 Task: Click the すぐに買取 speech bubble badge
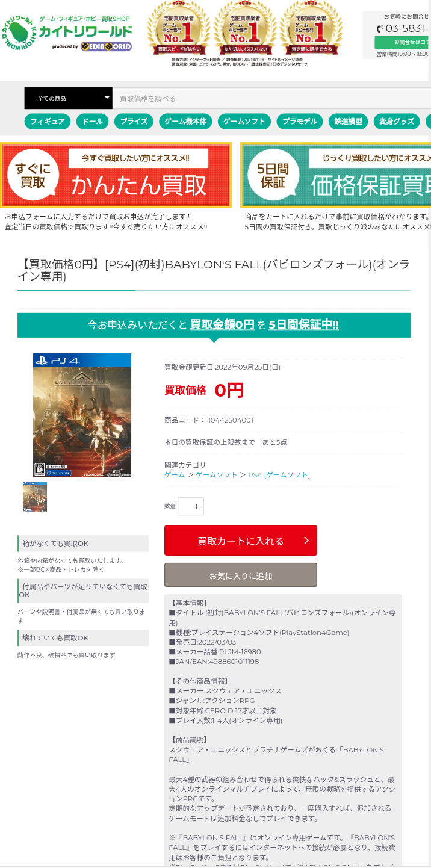(x=33, y=175)
